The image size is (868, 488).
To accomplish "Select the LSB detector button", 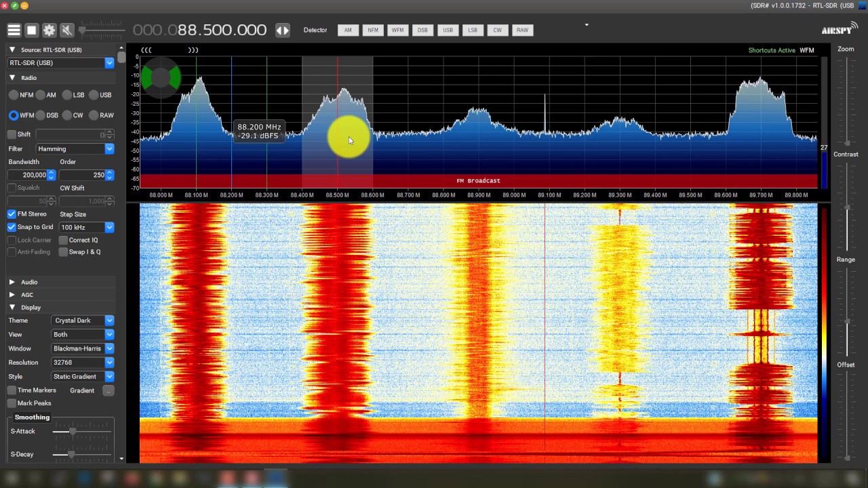I will coord(473,30).
